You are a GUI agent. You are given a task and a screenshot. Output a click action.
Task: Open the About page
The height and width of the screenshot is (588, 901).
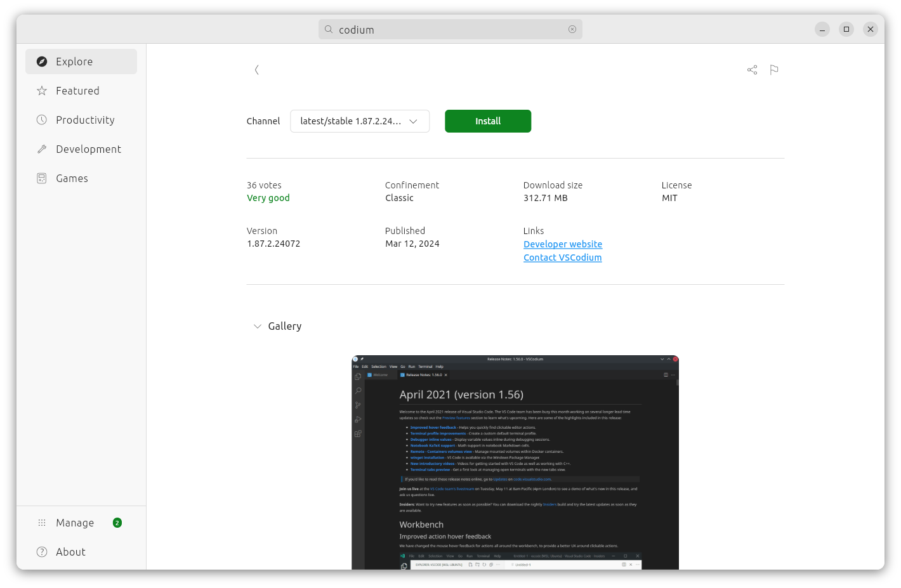coord(81,552)
